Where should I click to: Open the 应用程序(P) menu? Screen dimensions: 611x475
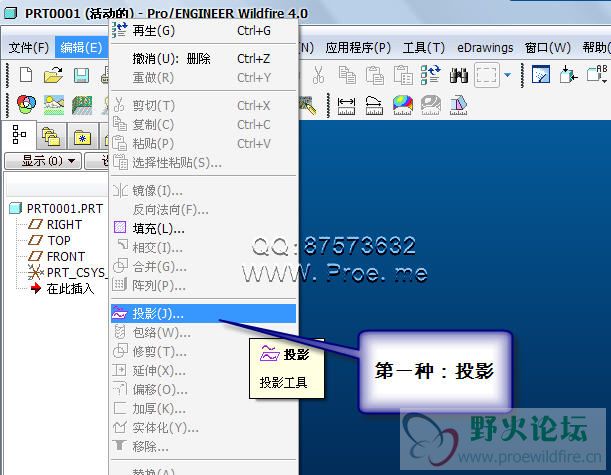point(358,48)
